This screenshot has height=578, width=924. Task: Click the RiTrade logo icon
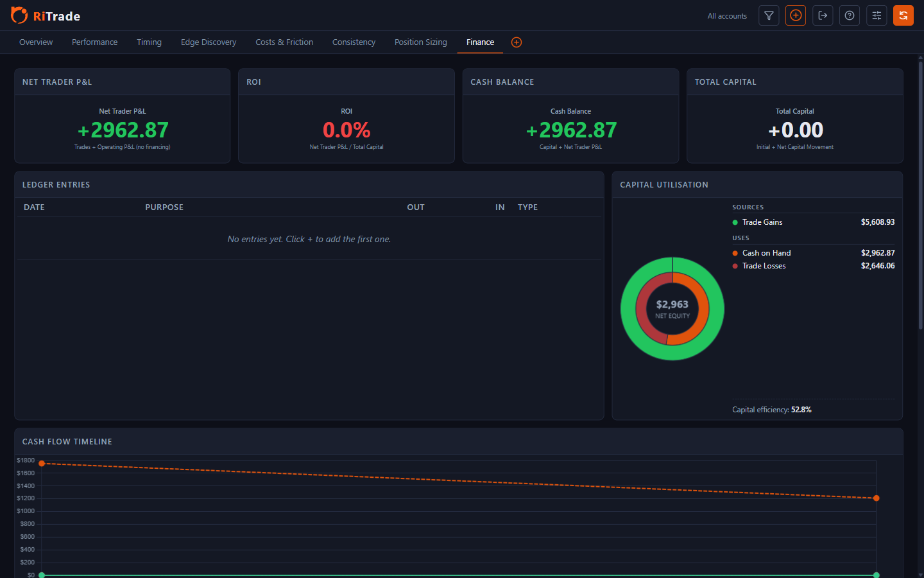tap(19, 15)
